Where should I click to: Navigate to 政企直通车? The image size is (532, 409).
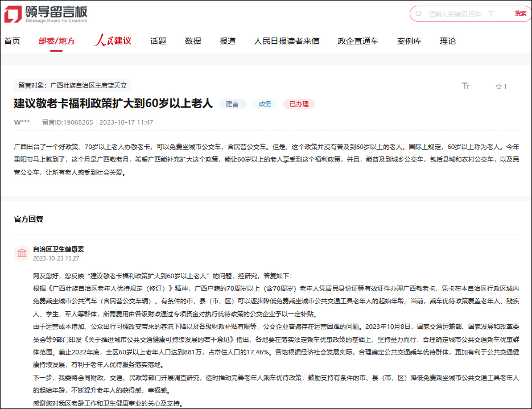(358, 41)
